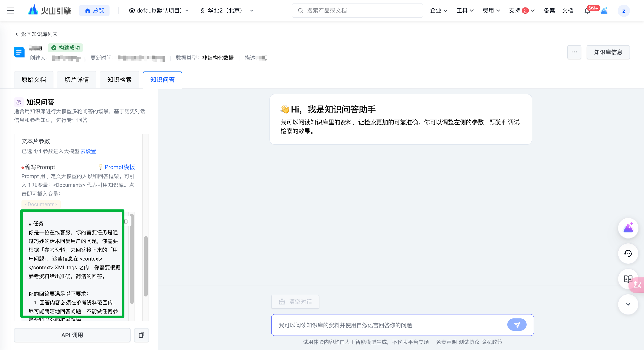Select the 知识问答 tab
Image resolution: width=644 pixels, height=350 pixels.
[163, 80]
